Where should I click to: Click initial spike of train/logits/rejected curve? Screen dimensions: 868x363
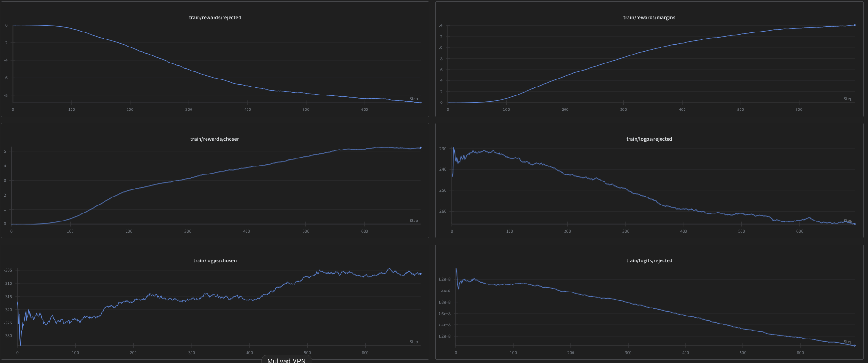click(456, 269)
